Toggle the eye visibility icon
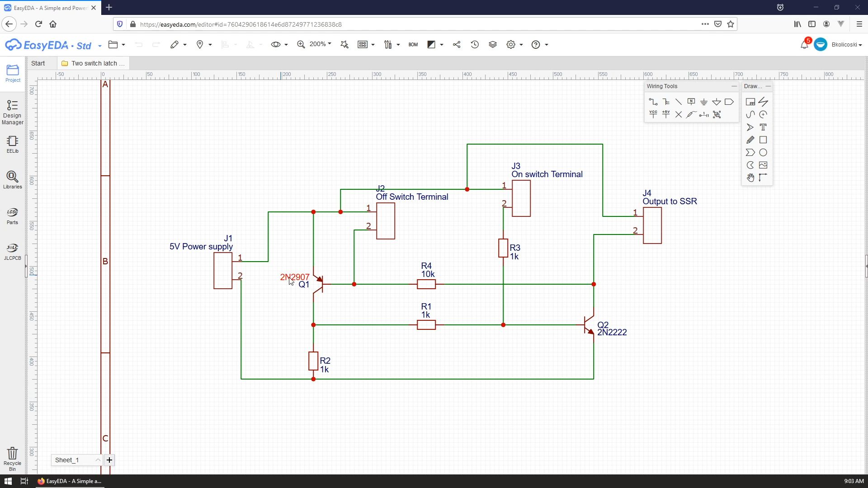Image resolution: width=868 pixels, height=488 pixels. click(275, 44)
